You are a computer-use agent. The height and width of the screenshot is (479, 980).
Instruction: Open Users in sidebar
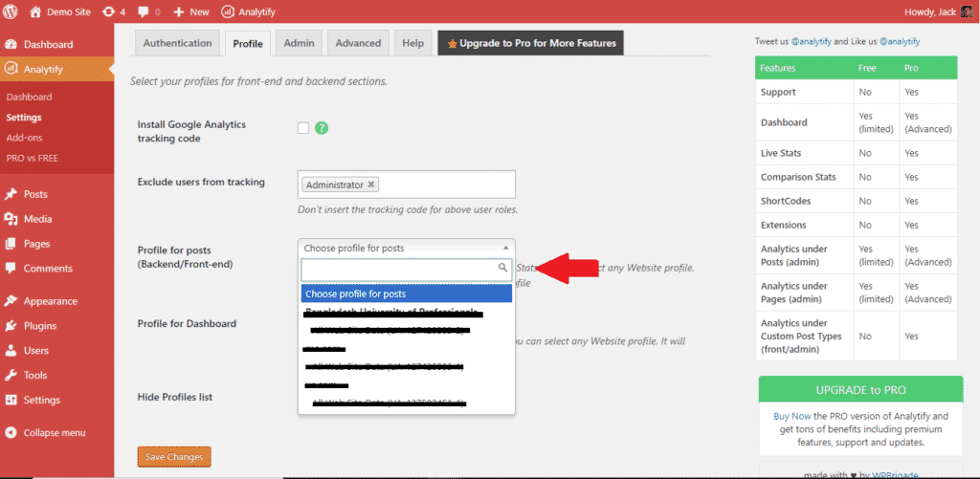coord(36,350)
